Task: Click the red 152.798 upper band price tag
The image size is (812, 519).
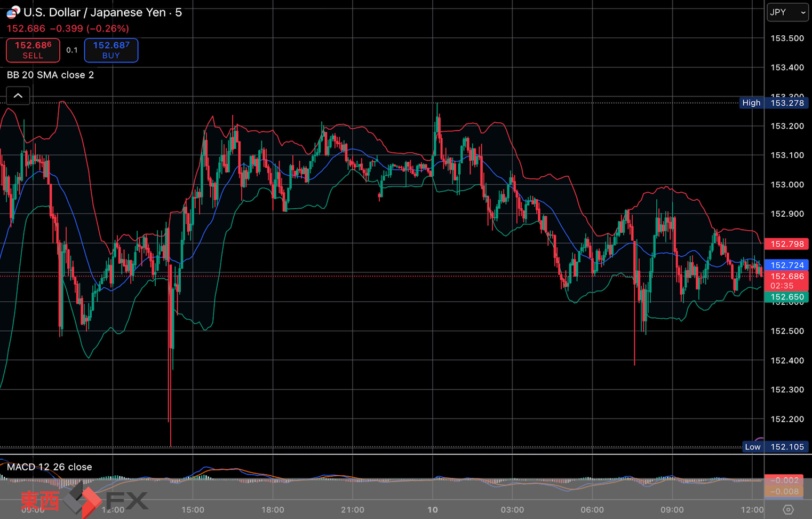Action: tap(786, 244)
